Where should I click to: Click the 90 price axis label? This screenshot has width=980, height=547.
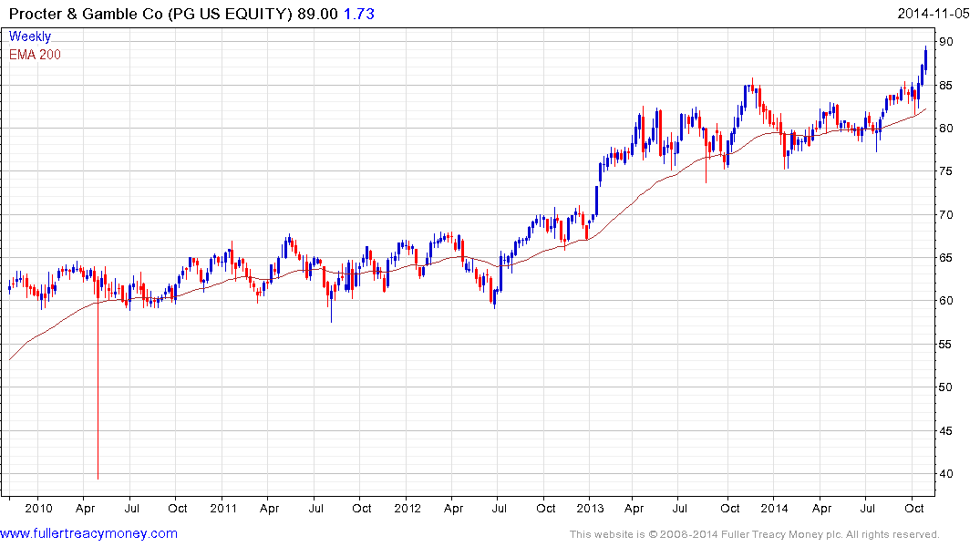[x=946, y=42]
